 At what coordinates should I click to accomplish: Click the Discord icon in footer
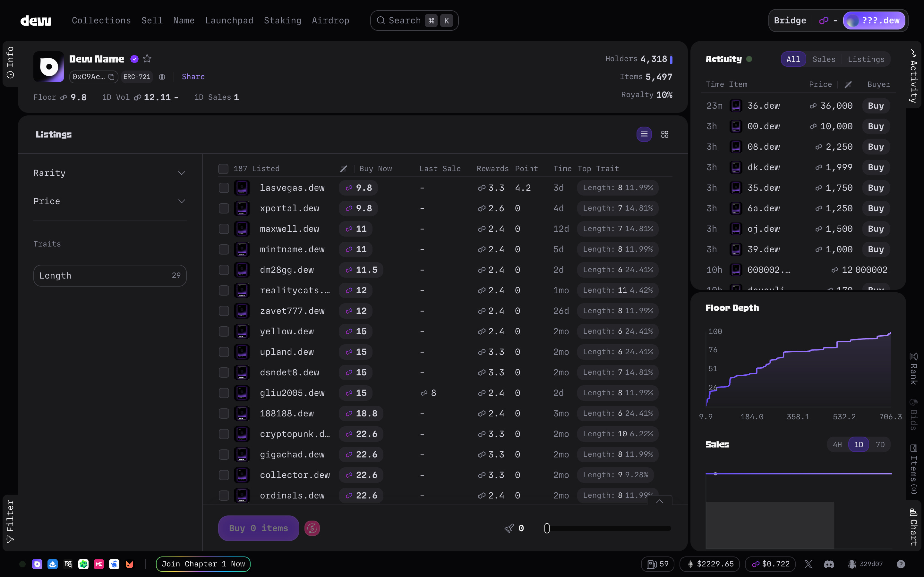[x=828, y=564]
